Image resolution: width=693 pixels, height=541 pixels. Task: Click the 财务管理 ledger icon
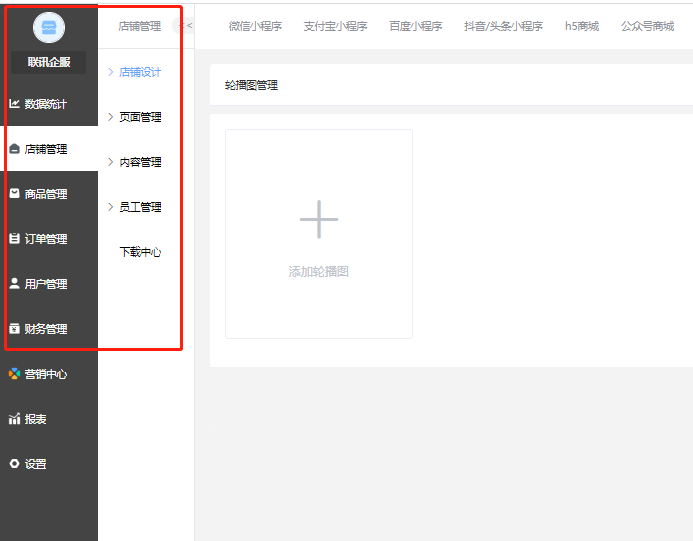coord(14,328)
